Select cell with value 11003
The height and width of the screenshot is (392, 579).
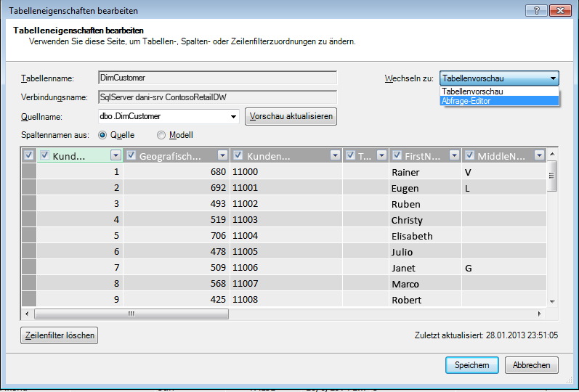(x=286, y=219)
